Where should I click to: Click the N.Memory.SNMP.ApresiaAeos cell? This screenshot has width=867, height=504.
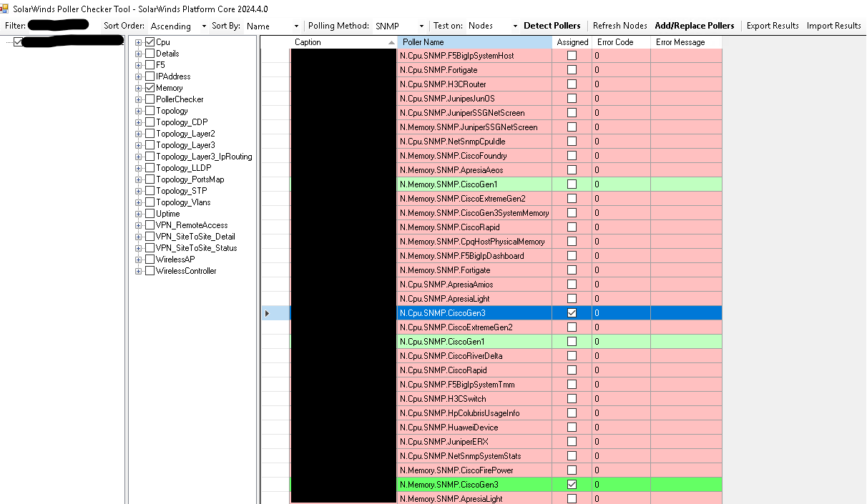click(x=474, y=170)
